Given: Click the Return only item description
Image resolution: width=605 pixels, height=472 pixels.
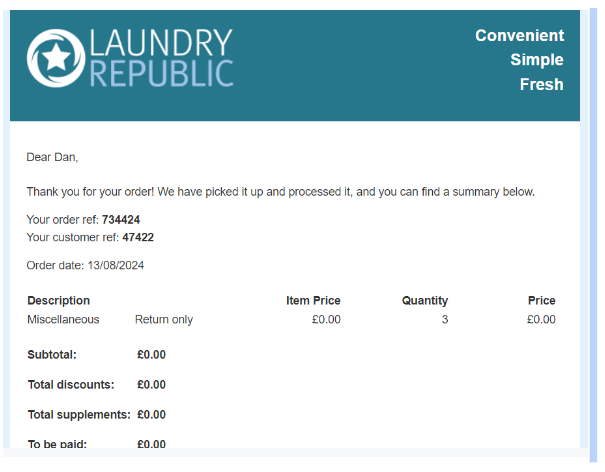Looking at the screenshot, I should pos(164,320).
